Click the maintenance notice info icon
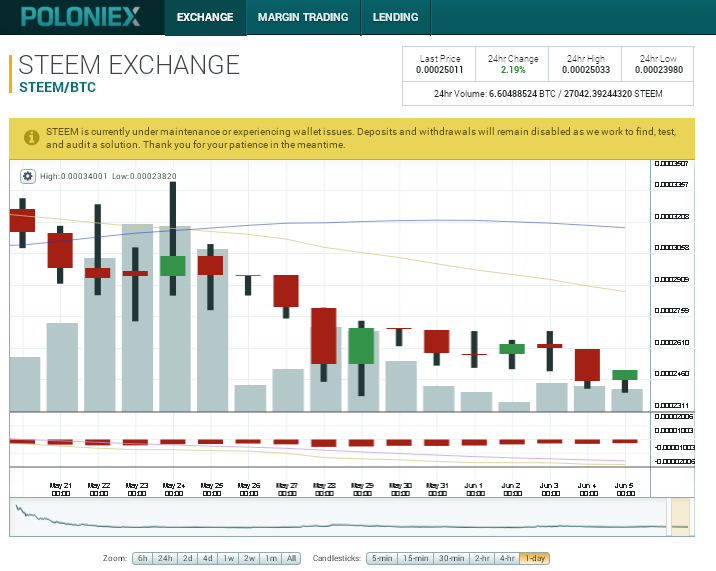 [x=31, y=137]
